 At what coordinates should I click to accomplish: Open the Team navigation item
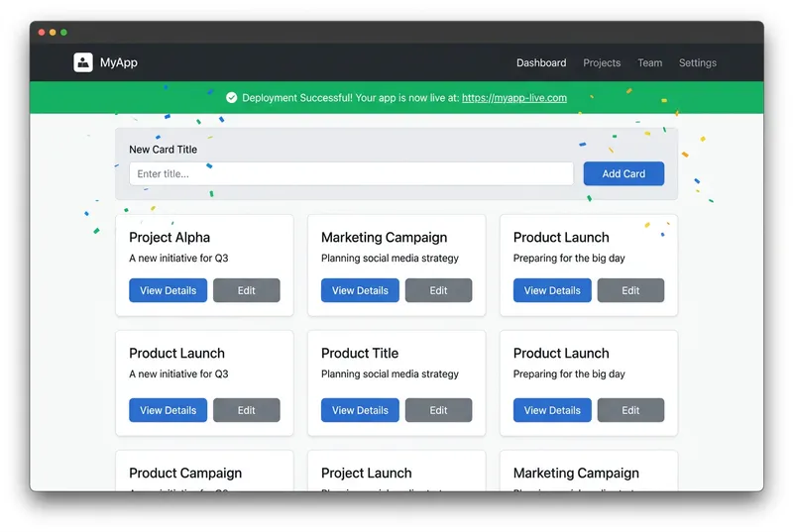[x=650, y=62]
